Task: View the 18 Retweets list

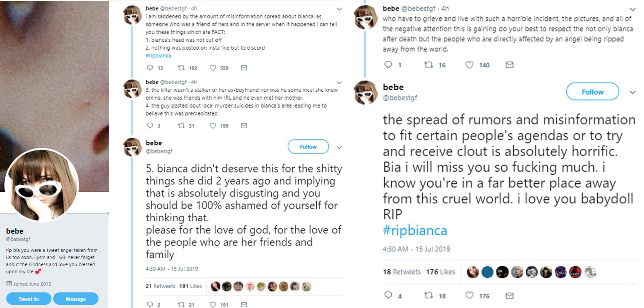Action: pos(401,272)
